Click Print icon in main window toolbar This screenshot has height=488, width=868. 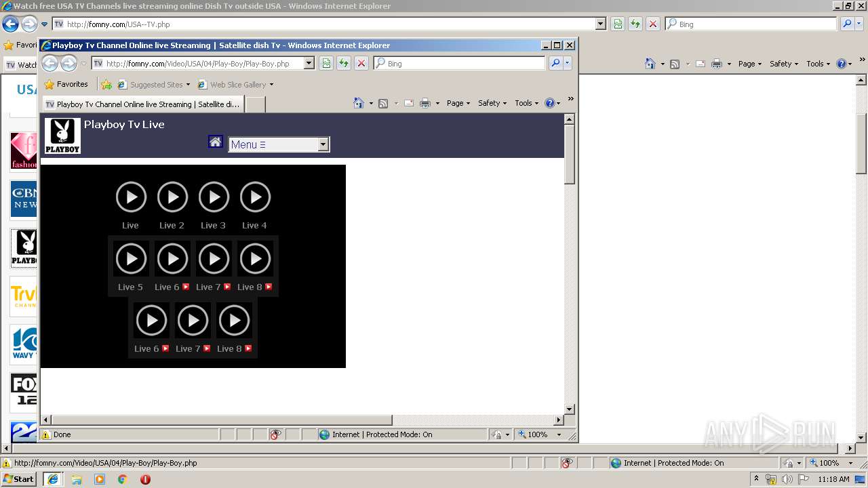[717, 64]
